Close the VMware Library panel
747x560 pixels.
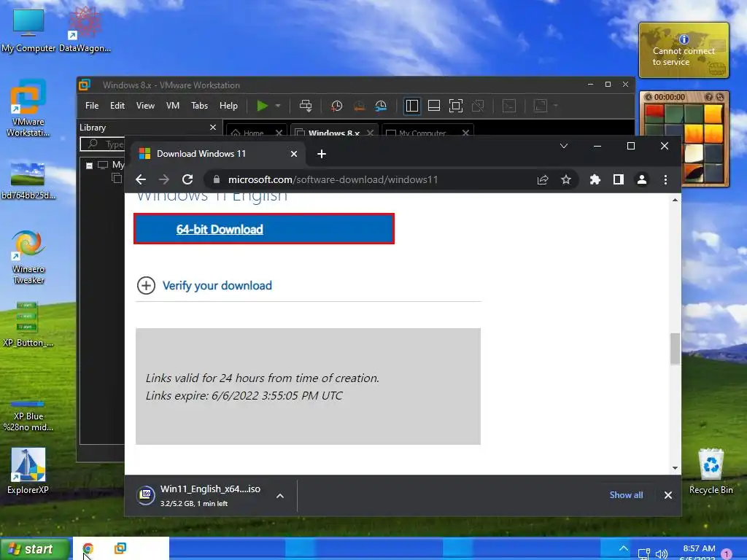(x=213, y=127)
